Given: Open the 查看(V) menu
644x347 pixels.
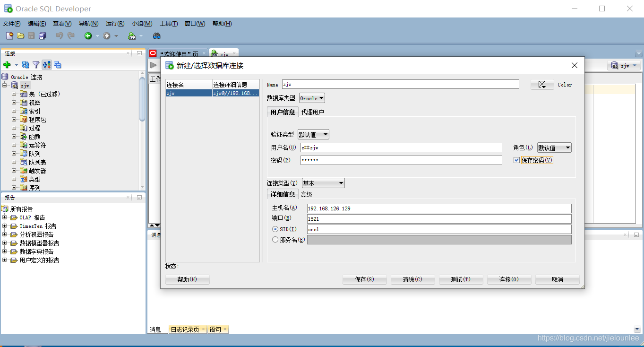Looking at the screenshot, I should coord(62,24).
